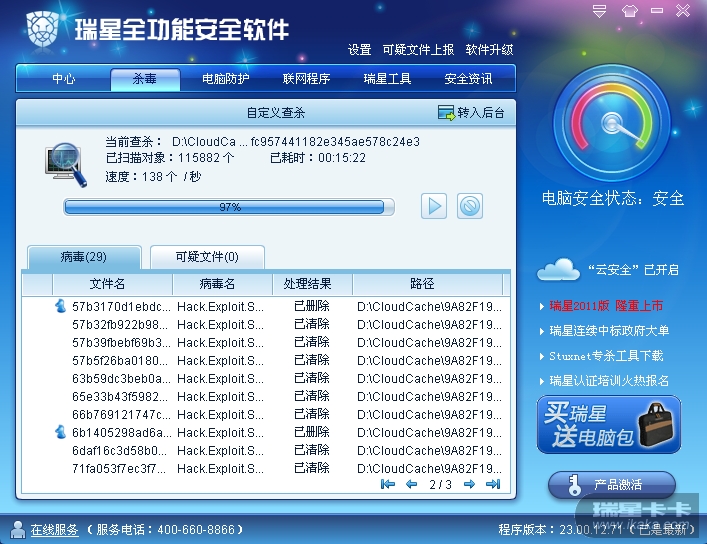Screen dimensions: 707x544
Task: Go to next results page arrow
Action: [469, 484]
